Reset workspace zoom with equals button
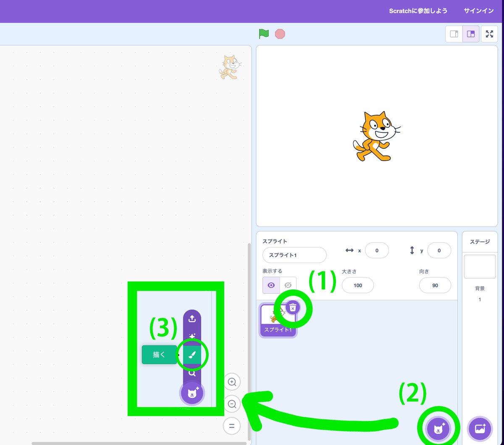Viewport: 504px width, 445px height. pos(232,426)
